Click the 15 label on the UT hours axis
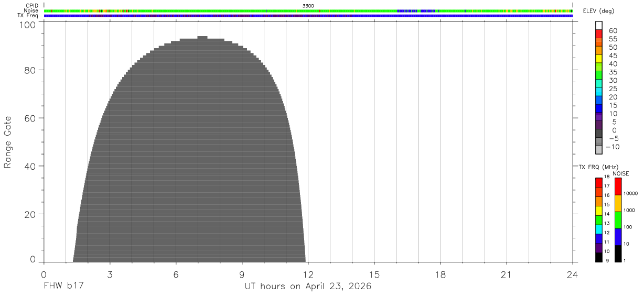The image size is (644, 297). [374, 274]
